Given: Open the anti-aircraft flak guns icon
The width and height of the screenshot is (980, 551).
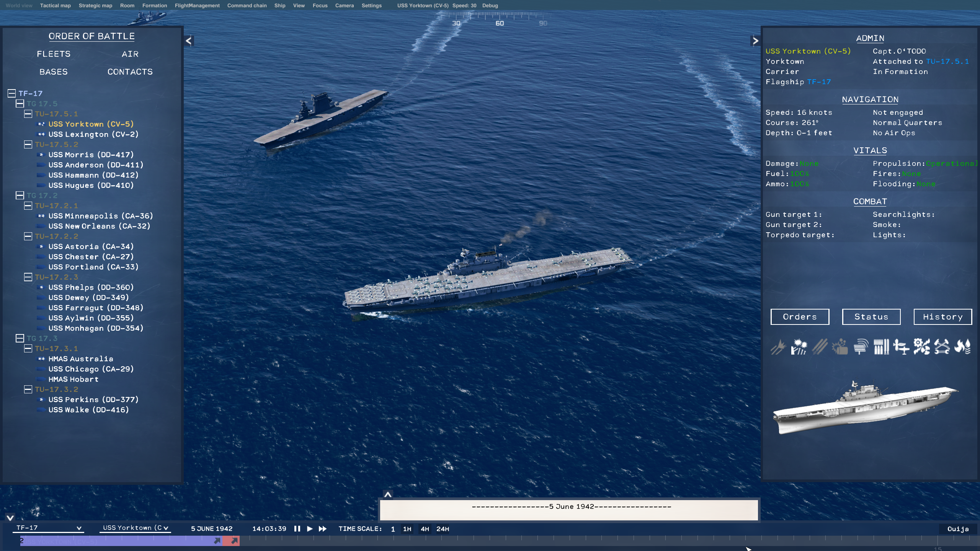Looking at the screenshot, I should (799, 347).
